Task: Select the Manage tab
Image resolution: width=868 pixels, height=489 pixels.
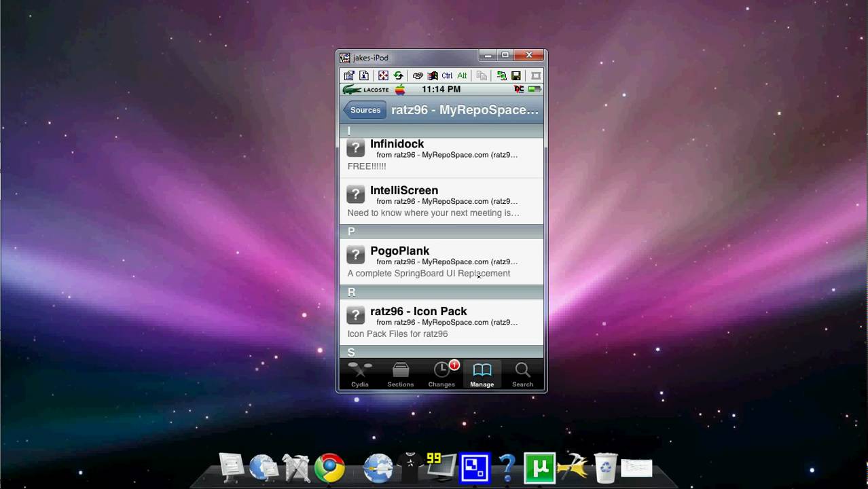Action: [482, 374]
